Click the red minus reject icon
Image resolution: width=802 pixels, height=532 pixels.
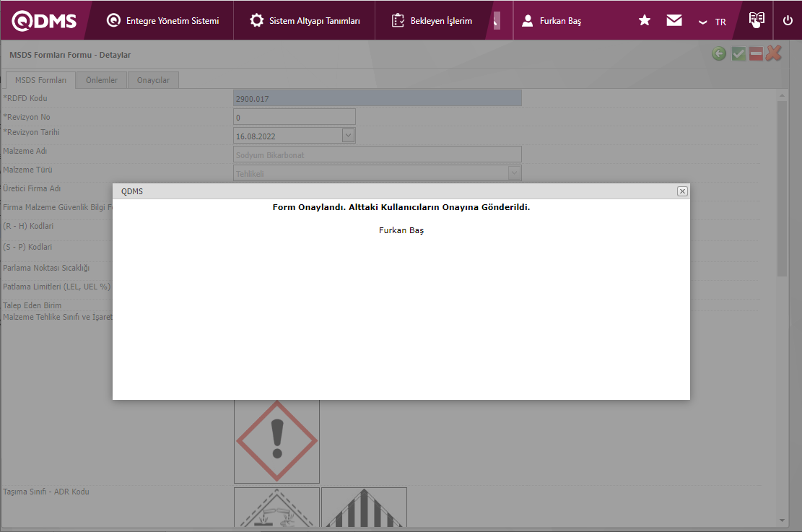[756, 53]
